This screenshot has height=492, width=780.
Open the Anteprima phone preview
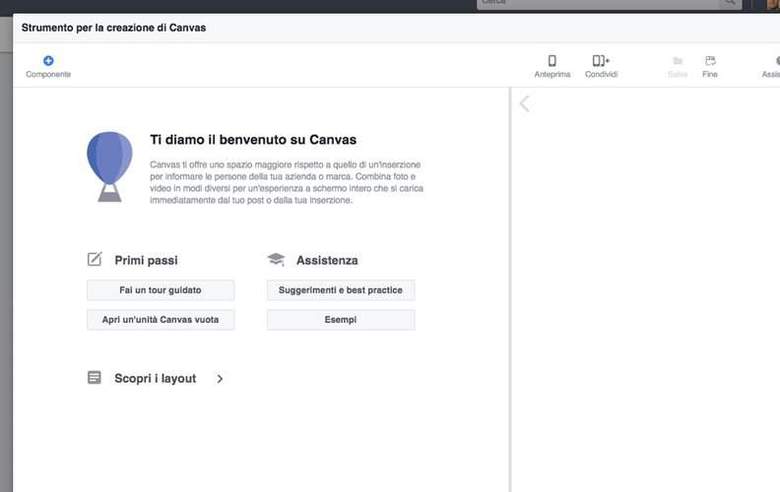tap(552, 61)
